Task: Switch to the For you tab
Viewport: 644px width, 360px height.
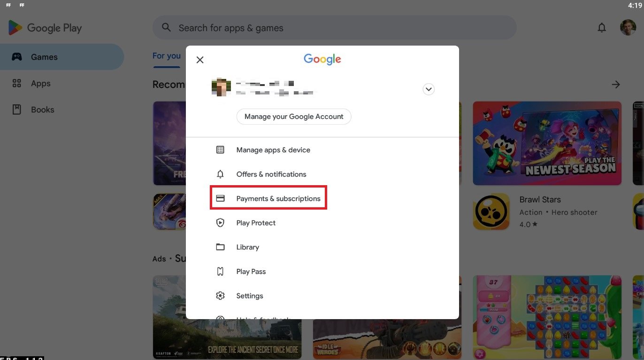Action: click(166, 56)
